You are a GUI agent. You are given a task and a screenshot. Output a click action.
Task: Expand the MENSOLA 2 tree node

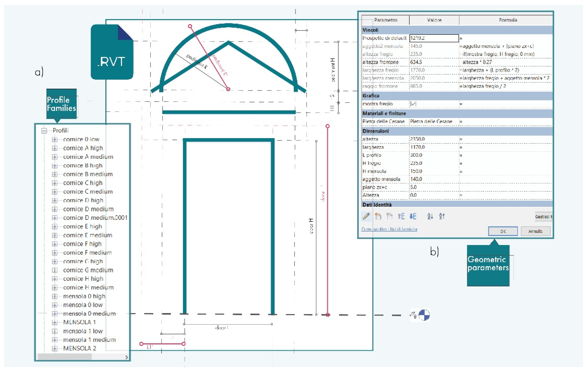(55, 348)
